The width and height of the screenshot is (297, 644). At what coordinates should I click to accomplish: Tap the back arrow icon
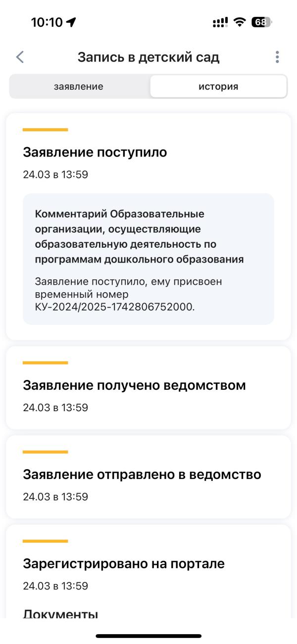pos(20,57)
